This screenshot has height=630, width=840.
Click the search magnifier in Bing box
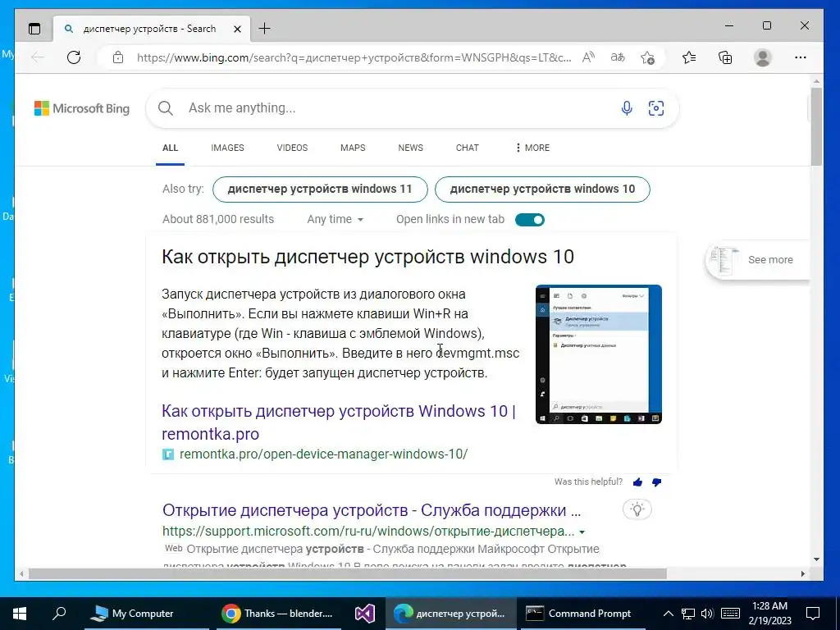click(166, 108)
